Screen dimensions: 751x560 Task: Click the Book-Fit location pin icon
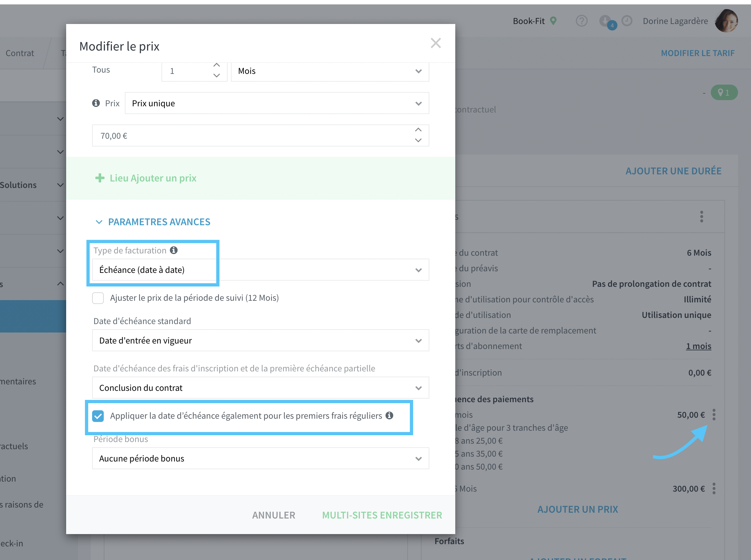pos(553,21)
